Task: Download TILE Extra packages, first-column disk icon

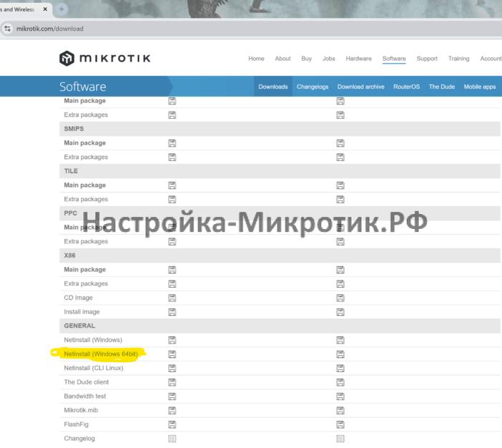Action: [172, 200]
